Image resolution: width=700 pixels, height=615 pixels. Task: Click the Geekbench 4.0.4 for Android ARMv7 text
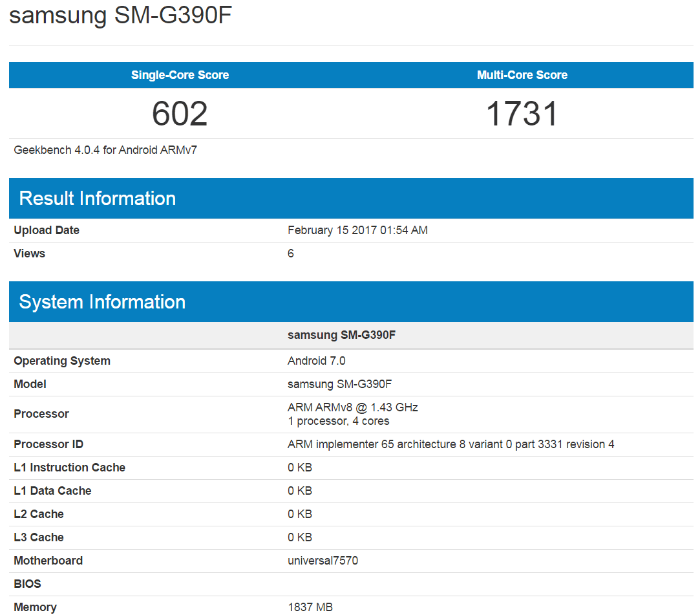tap(105, 150)
